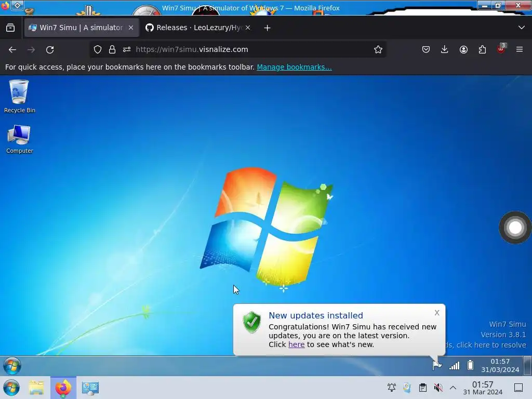Open the Downloads panel
Viewport: 532px width, 399px height.
(445, 49)
